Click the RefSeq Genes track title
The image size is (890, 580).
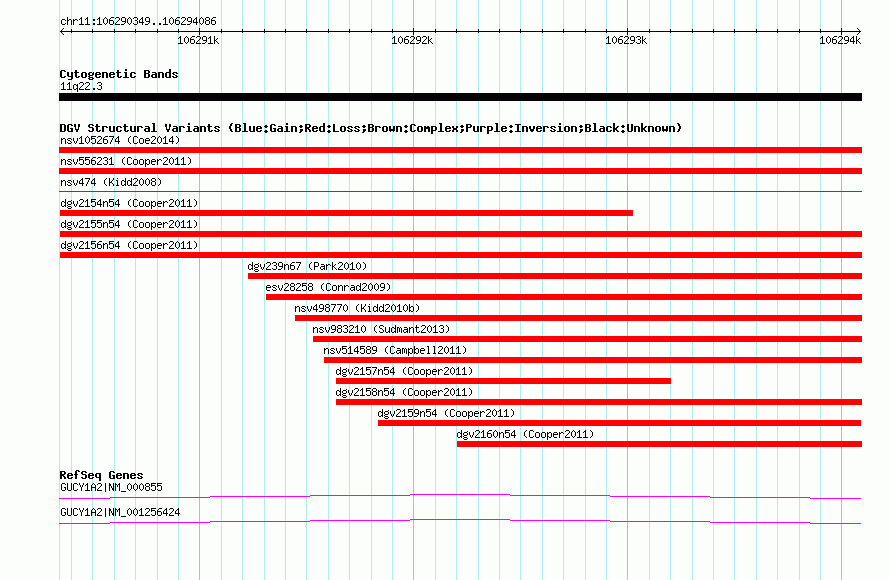coord(102,475)
